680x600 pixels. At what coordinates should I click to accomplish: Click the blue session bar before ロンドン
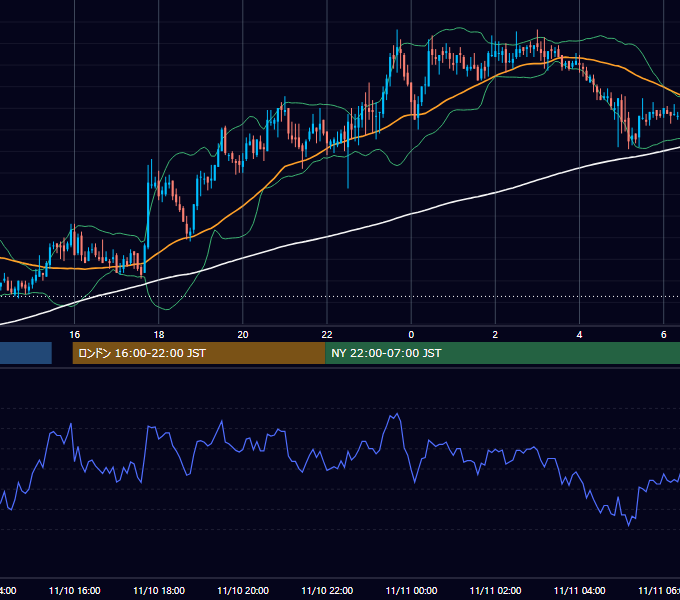26,353
